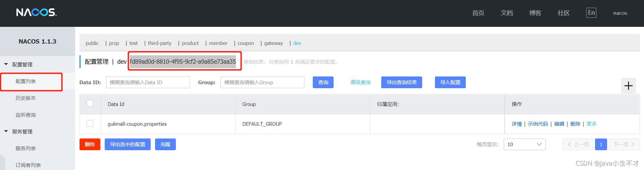This screenshot has width=644, height=170.
Task: Open 高级查询 advanced search
Action: [x=360, y=82]
